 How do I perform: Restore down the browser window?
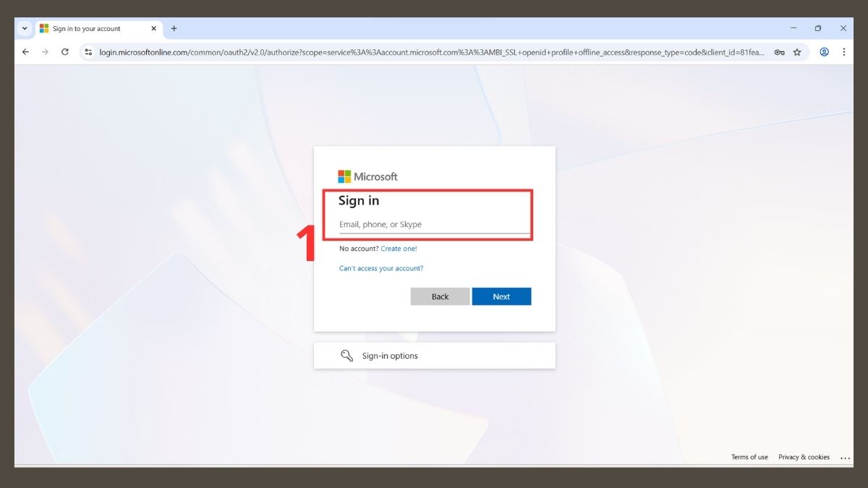pyautogui.click(x=818, y=28)
